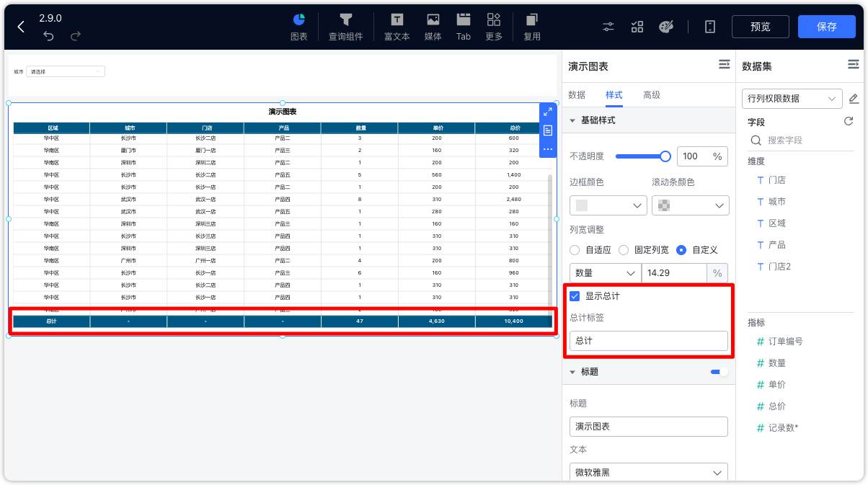Open the 边框颜色 border color swatch
868x485 pixels.
pyautogui.click(x=608, y=205)
